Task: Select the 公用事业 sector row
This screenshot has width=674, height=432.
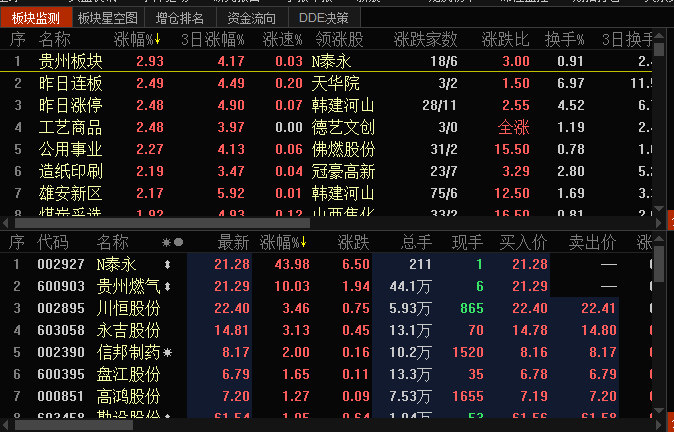Action: pyautogui.click(x=326, y=149)
